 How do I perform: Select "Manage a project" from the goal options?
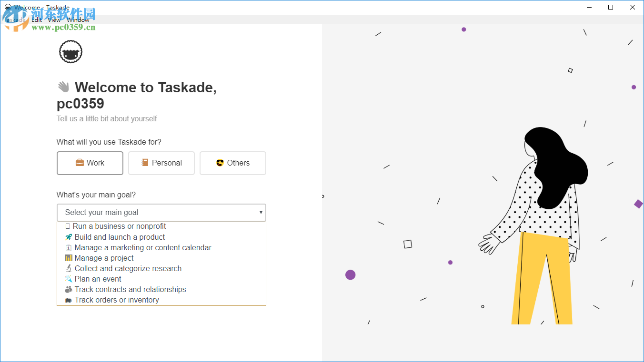[x=103, y=258]
